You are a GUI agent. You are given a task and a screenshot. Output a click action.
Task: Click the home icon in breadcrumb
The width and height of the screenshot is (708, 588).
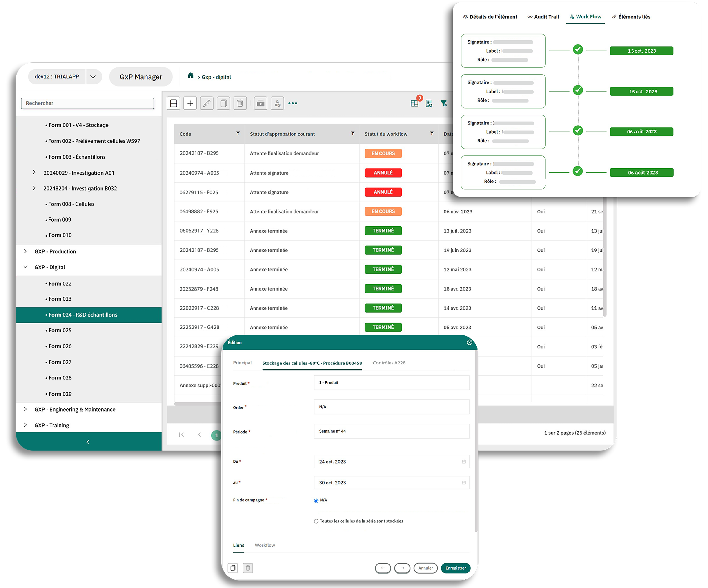[191, 76]
